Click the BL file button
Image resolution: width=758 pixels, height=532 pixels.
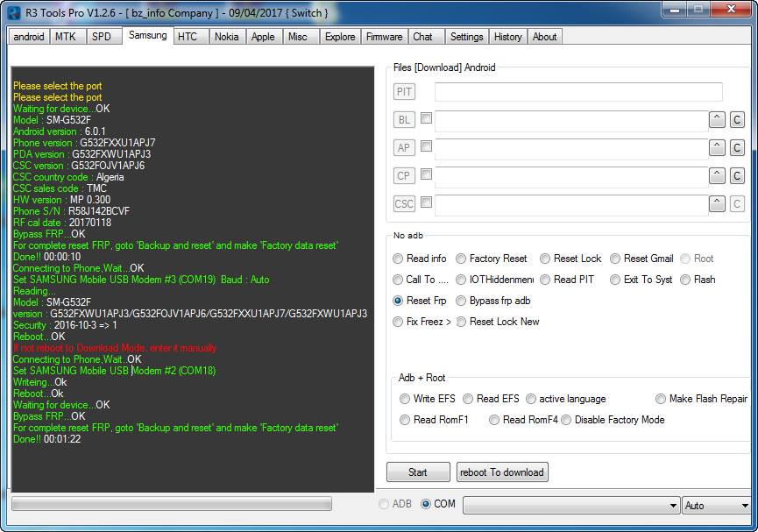(x=404, y=119)
